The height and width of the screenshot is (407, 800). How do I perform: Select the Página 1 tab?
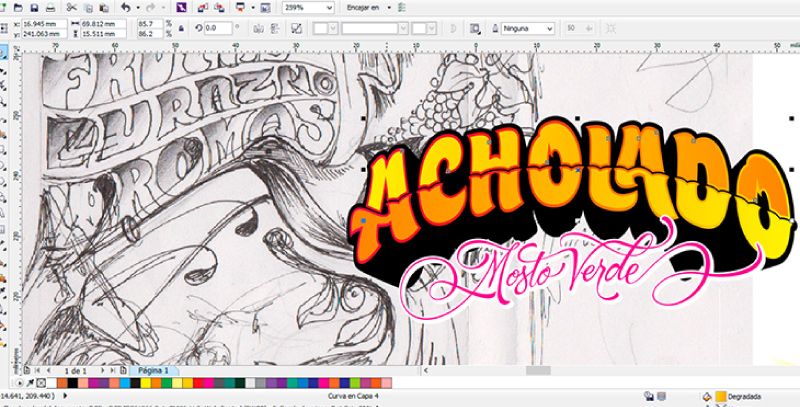click(152, 370)
